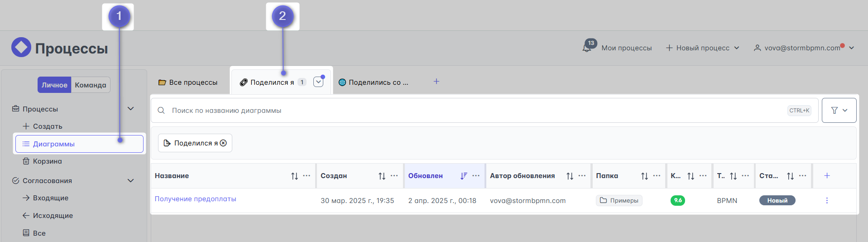Click the add column plus icon
868x242 pixels.
827,176
